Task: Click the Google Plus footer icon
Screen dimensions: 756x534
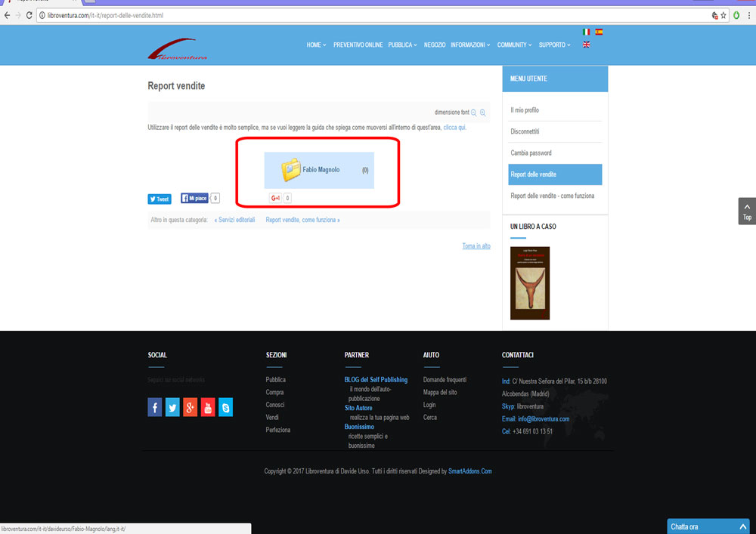Action: coord(190,408)
